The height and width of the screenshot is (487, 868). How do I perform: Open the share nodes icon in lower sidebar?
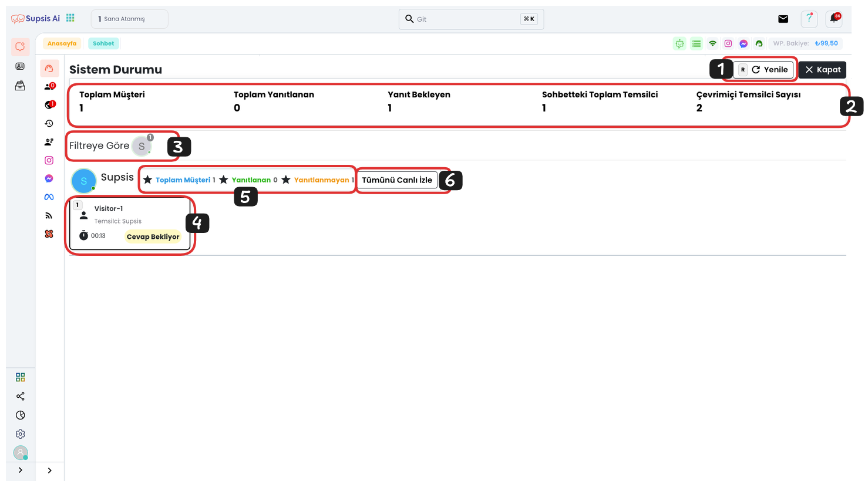coord(21,396)
